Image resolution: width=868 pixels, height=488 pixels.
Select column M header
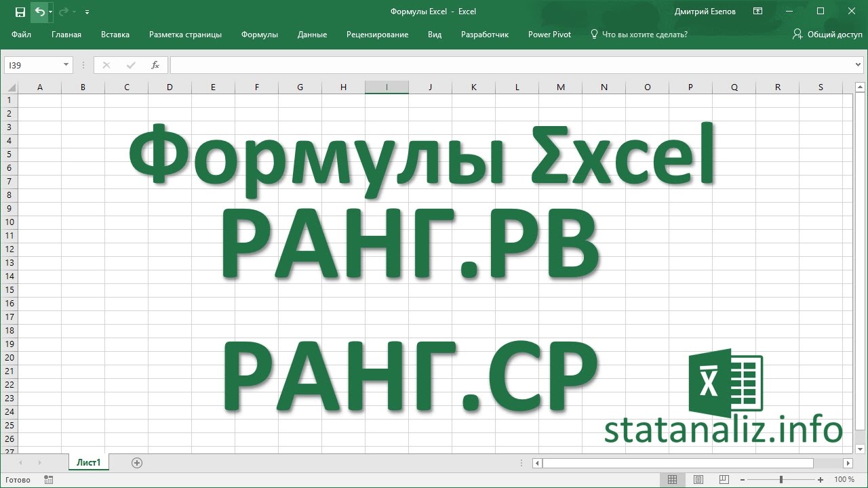(560, 87)
